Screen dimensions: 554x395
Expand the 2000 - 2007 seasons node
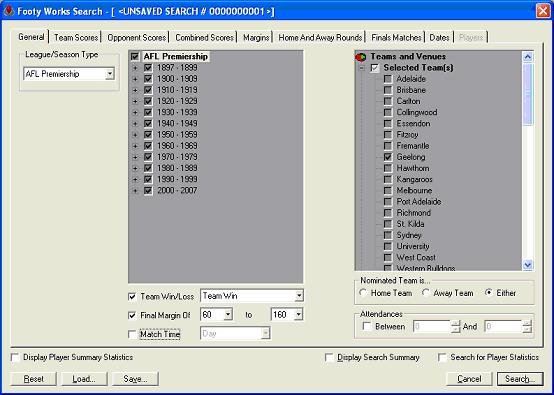click(135, 190)
